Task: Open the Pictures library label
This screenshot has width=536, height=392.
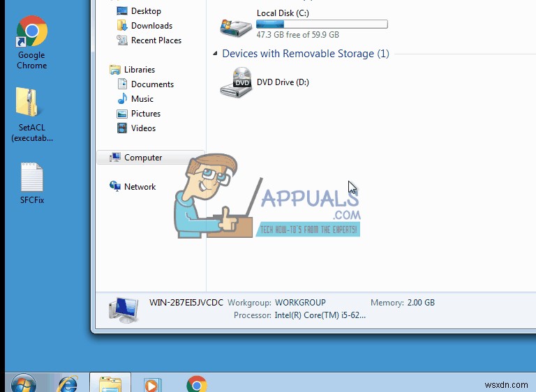Action: [146, 114]
